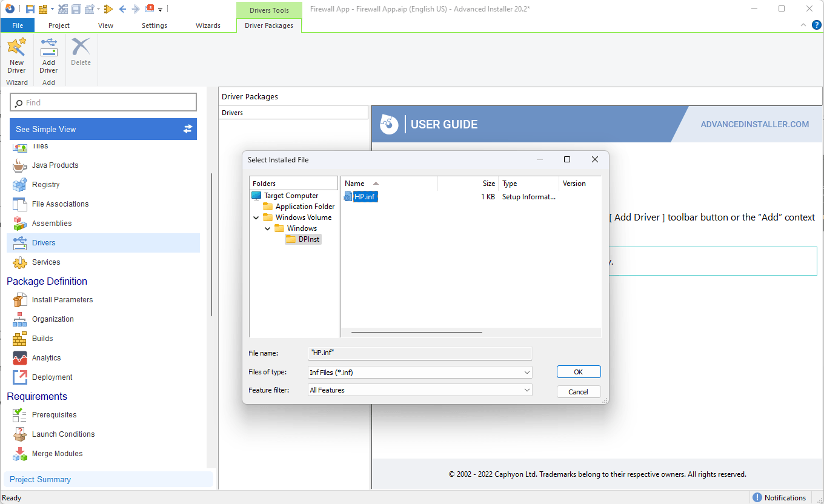Select the Driver Packages ribbon tab
Viewport: 824px width, 504px height.
(x=269, y=25)
